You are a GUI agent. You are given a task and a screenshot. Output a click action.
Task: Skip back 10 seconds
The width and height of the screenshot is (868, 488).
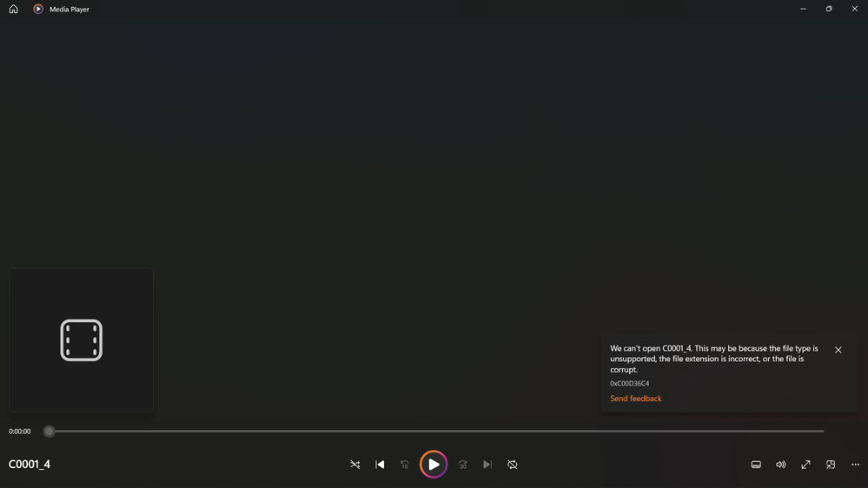click(x=405, y=465)
